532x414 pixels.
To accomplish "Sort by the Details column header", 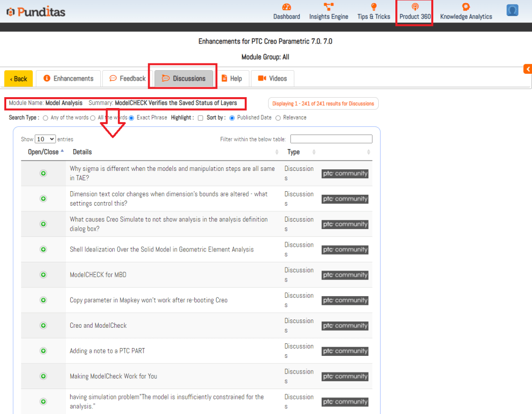I will 82,152.
